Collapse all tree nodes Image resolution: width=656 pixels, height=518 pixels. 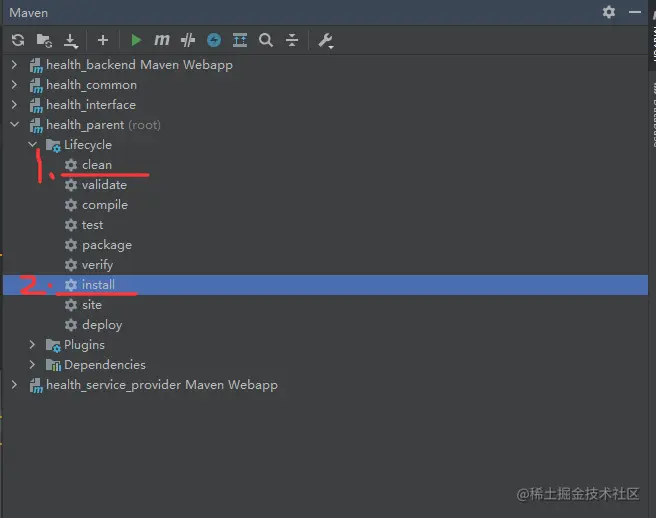(x=292, y=40)
